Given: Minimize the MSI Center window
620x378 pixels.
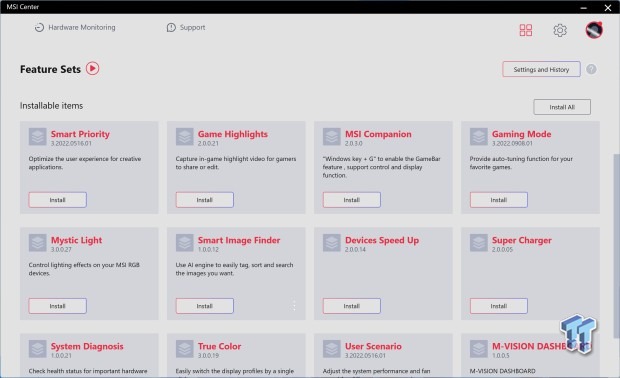Looking at the screenshot, I should [x=584, y=7].
